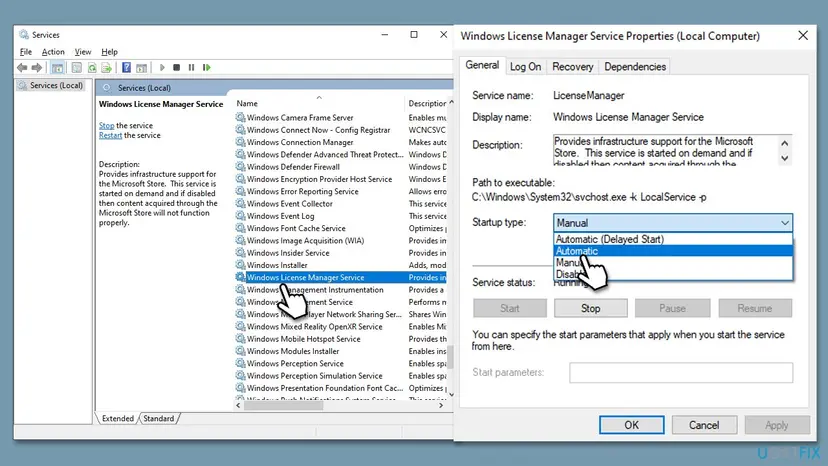Choose Automatic (Delayed Start) startup option

tap(673, 239)
